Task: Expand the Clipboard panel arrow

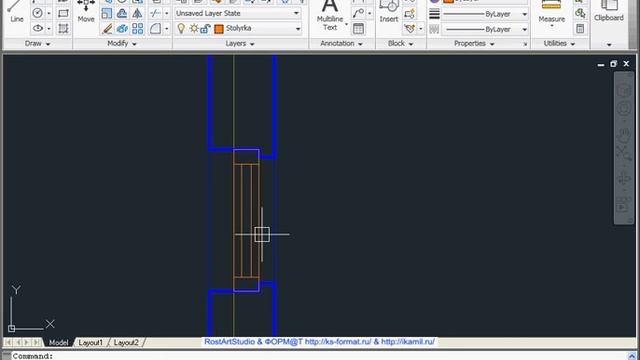Action: 609,44
